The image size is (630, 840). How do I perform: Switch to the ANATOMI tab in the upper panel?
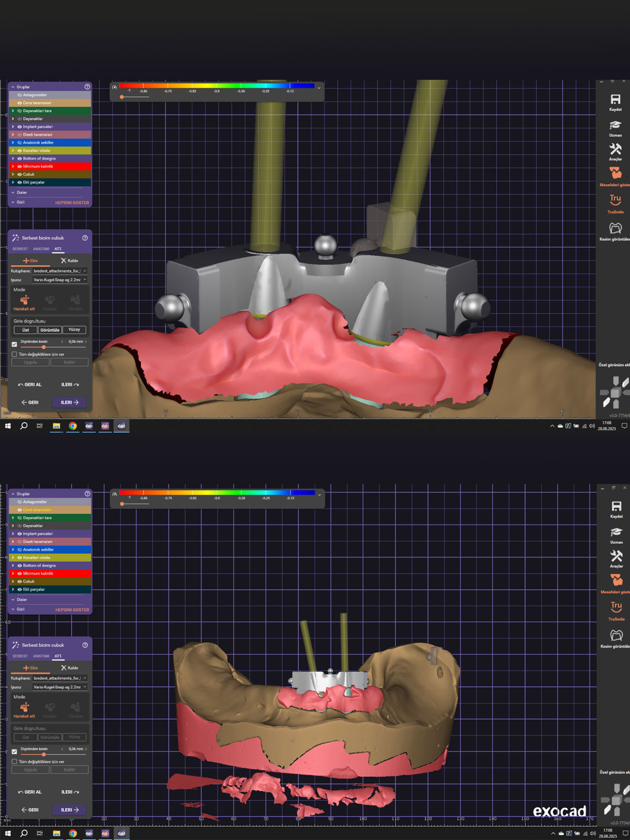click(x=41, y=249)
